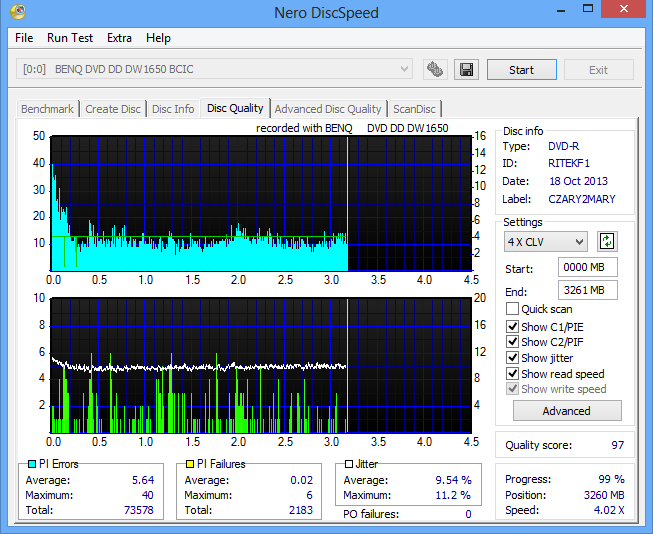
Task: Click the disc ID value RITEKF1
Action: coord(569,163)
